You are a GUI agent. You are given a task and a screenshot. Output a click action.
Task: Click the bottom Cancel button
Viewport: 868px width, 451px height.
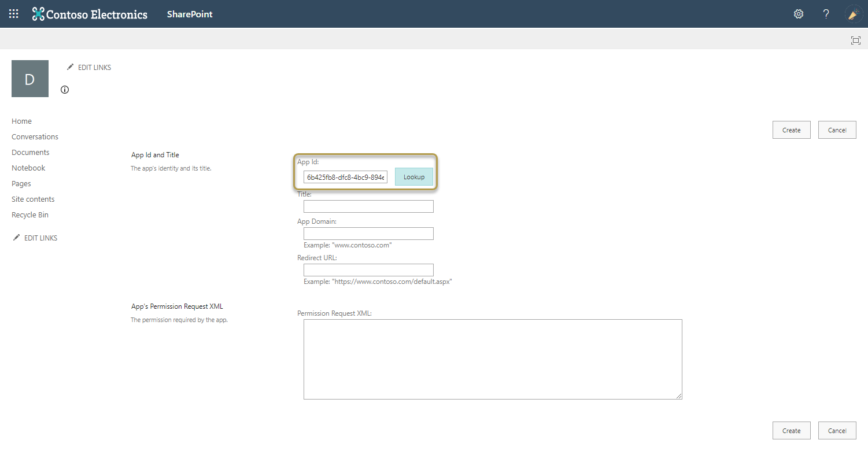click(837, 431)
